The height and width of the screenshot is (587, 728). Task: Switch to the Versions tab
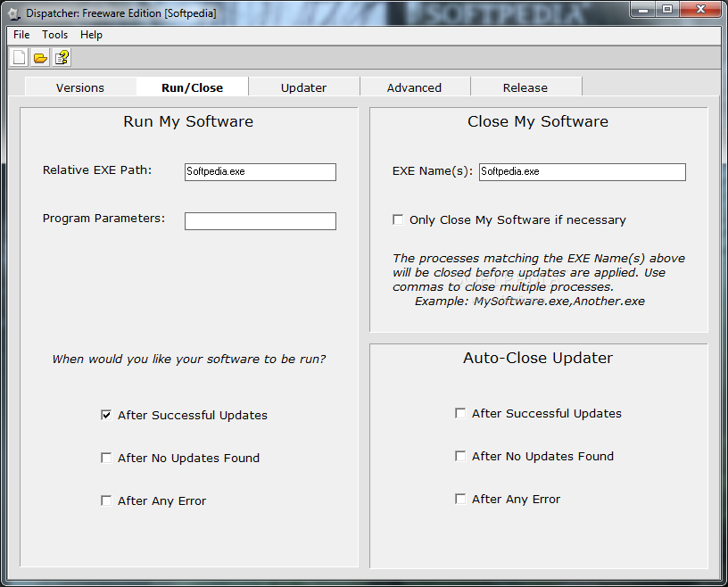[80, 87]
